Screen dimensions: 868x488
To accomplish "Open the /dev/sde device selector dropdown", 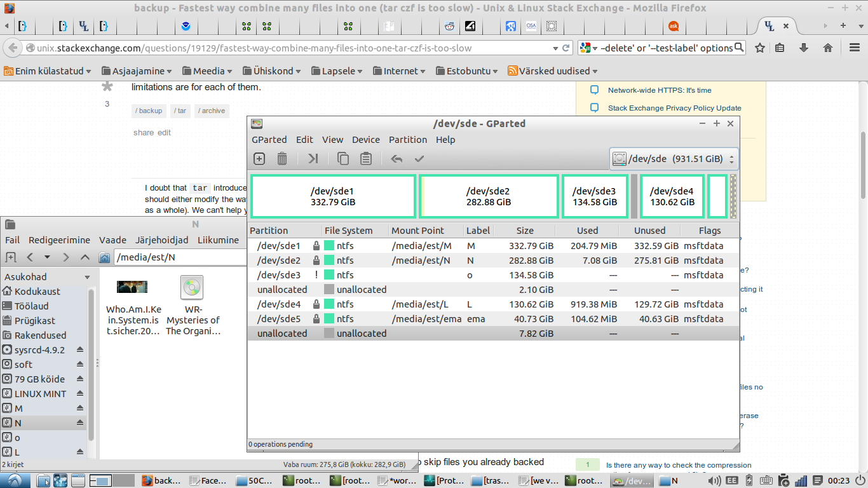I will tap(674, 159).
